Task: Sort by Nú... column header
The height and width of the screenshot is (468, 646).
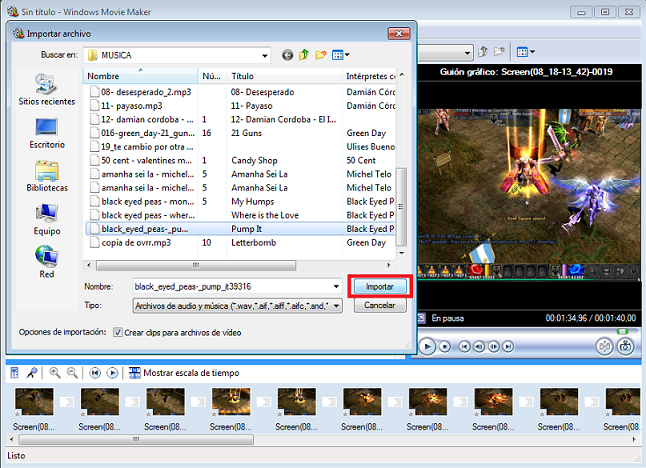Action: [x=213, y=76]
